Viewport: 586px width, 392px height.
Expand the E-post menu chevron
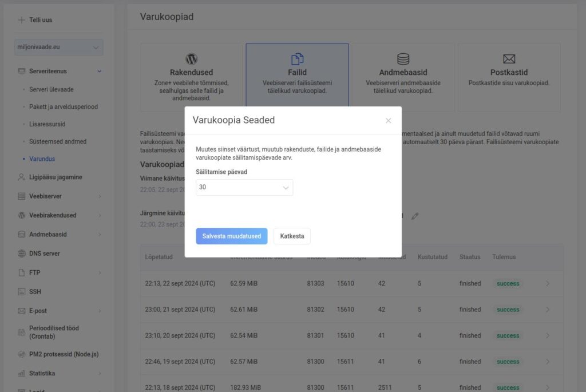[100, 311]
